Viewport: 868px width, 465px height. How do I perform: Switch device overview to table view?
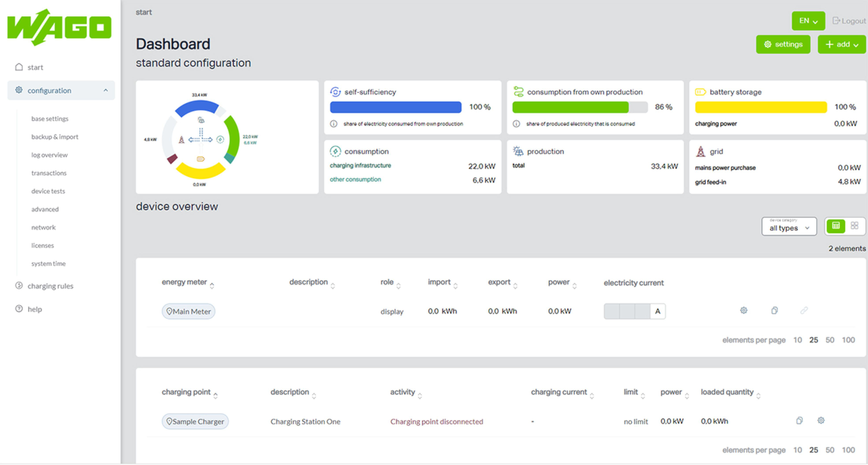tap(836, 226)
